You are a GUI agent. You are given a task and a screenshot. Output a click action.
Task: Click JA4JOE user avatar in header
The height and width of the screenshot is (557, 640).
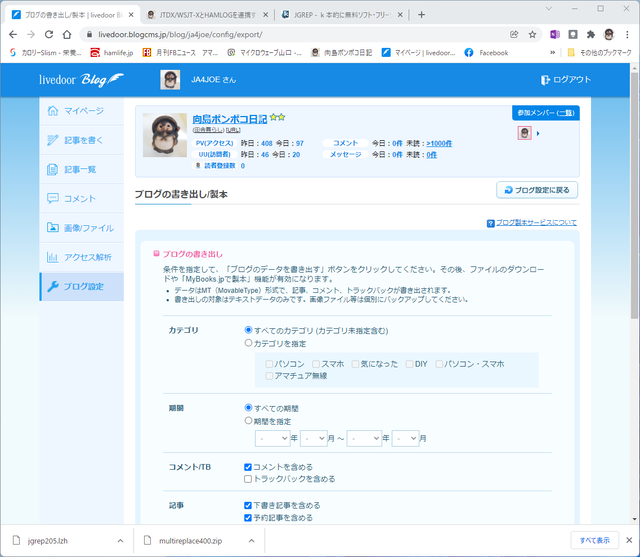click(170, 80)
